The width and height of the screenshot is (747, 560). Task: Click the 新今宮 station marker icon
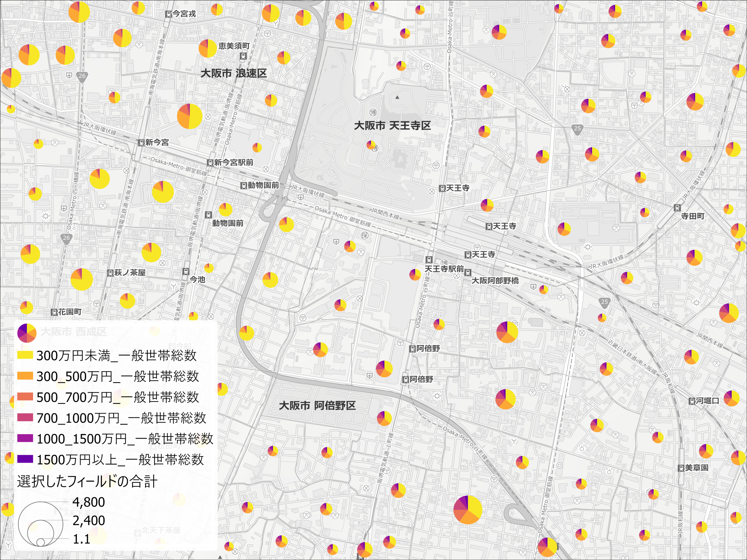142,143
